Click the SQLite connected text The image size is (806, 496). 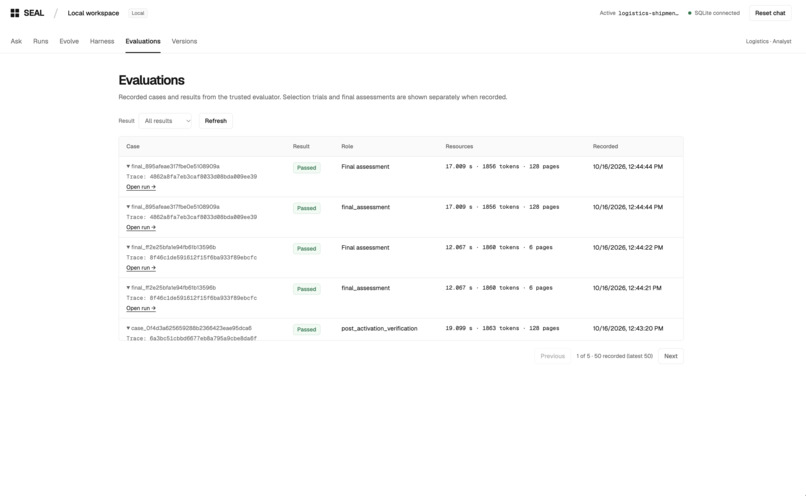717,13
